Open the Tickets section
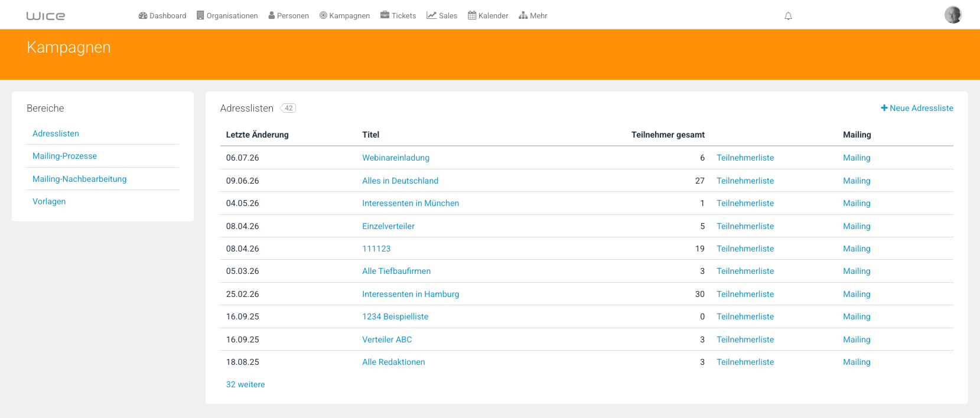The image size is (980, 418). 398,16
